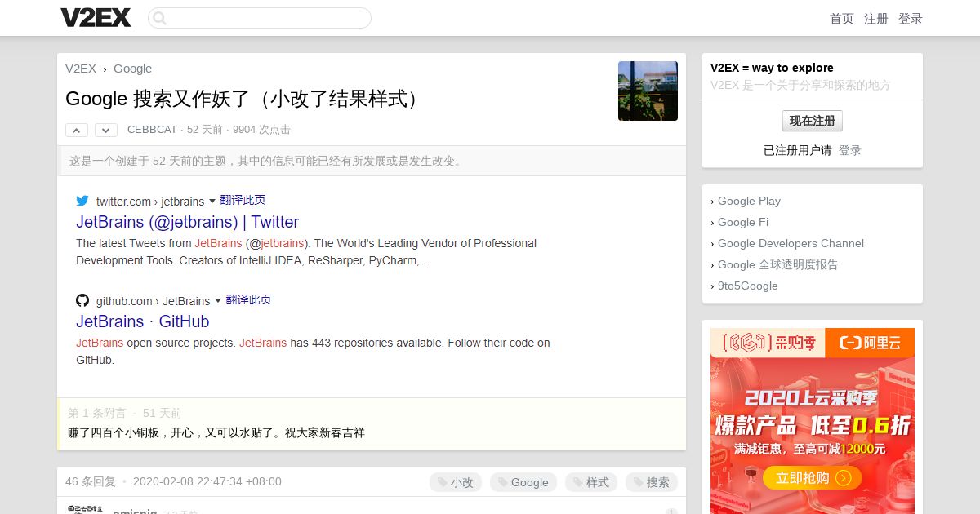Click the 9904 次点击 view count

261,130
